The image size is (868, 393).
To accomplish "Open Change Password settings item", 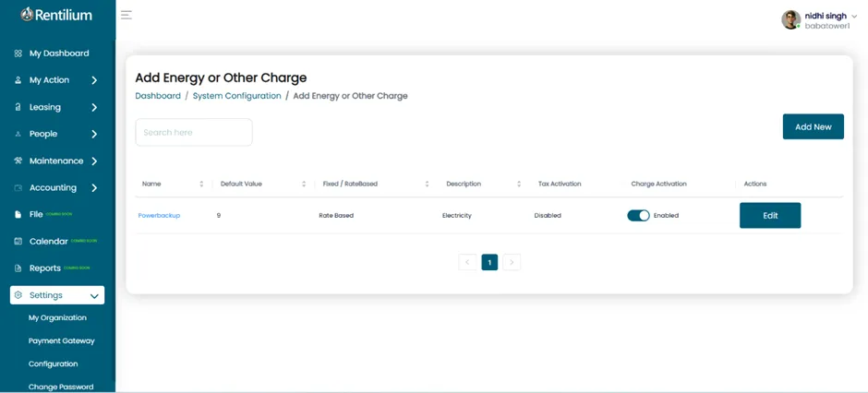I will 61,387.
